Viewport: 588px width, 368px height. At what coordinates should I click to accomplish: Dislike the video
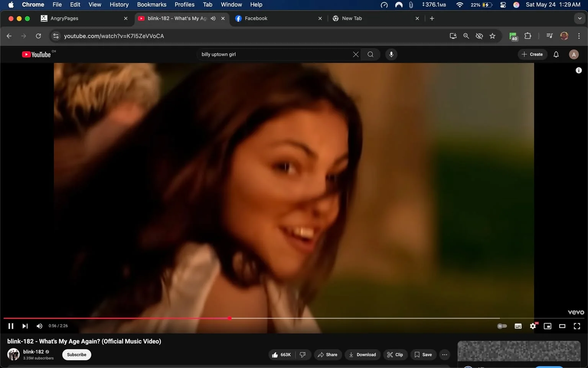click(303, 355)
